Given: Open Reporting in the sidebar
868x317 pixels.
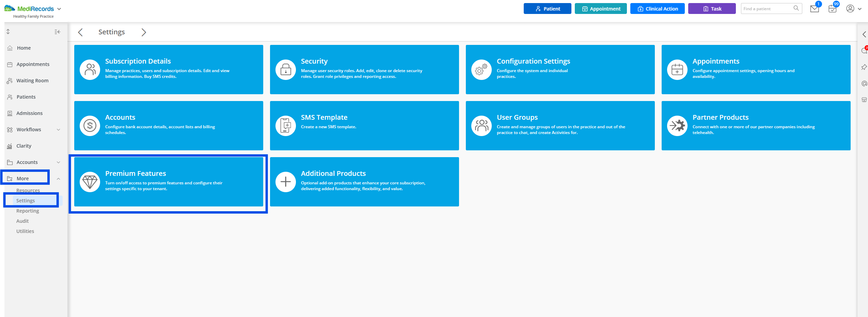Looking at the screenshot, I should pos(28,211).
